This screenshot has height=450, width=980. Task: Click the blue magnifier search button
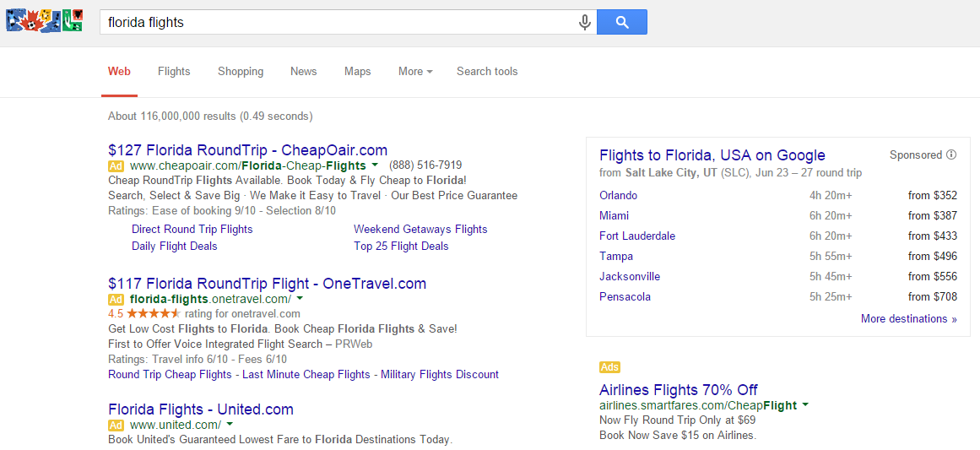pos(622,23)
